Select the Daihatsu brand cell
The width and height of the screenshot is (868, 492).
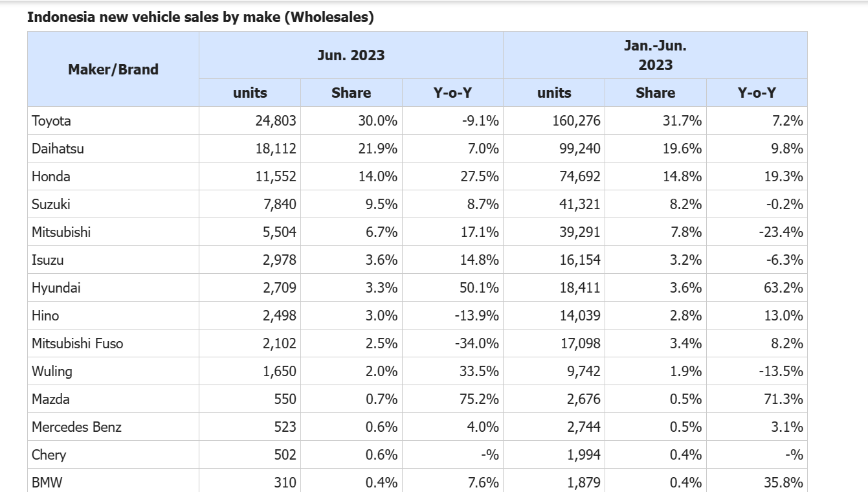pyautogui.click(x=58, y=149)
